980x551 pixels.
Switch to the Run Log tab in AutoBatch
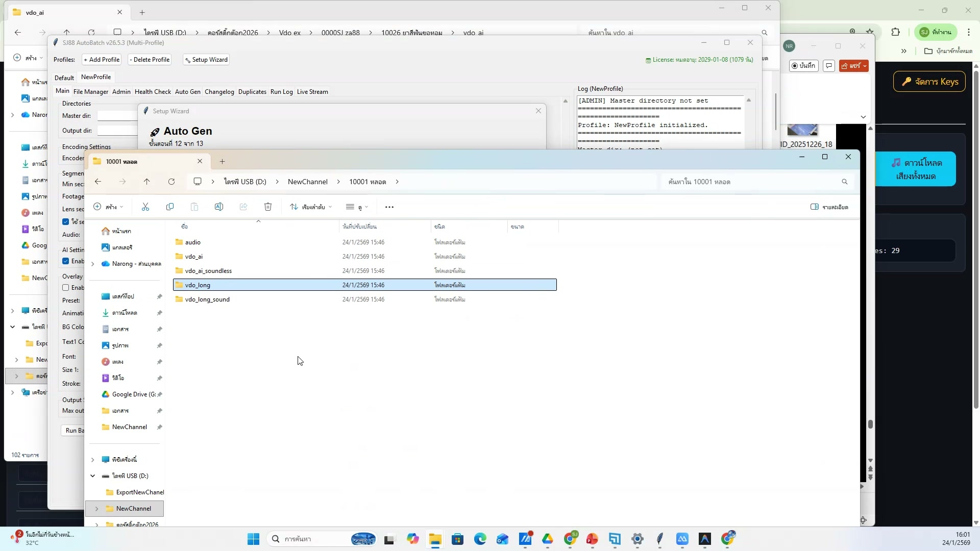(x=281, y=91)
